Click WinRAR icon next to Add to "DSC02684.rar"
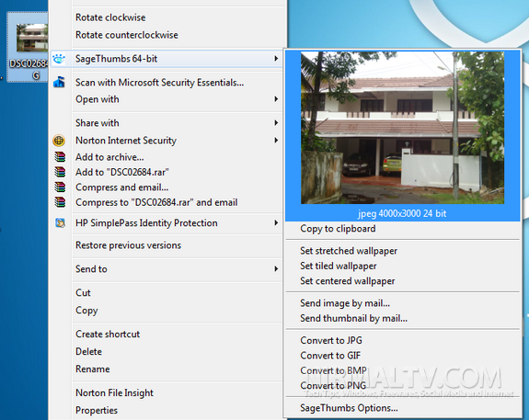Screen dimensions: 529x420 (x=60, y=172)
